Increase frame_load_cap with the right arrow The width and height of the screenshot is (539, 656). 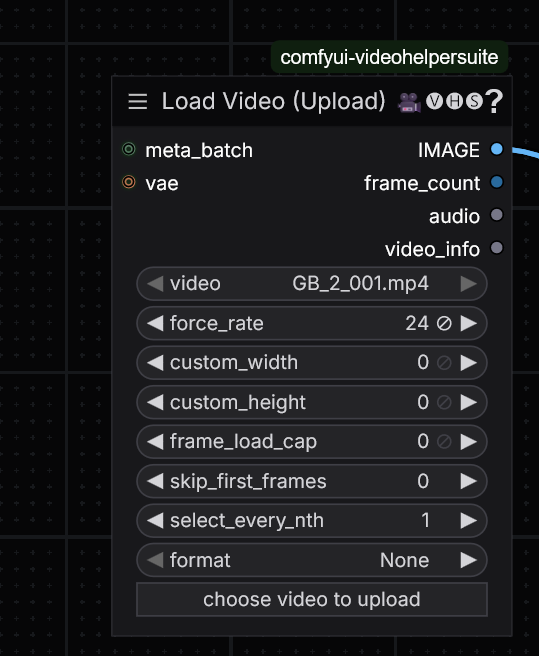469,442
